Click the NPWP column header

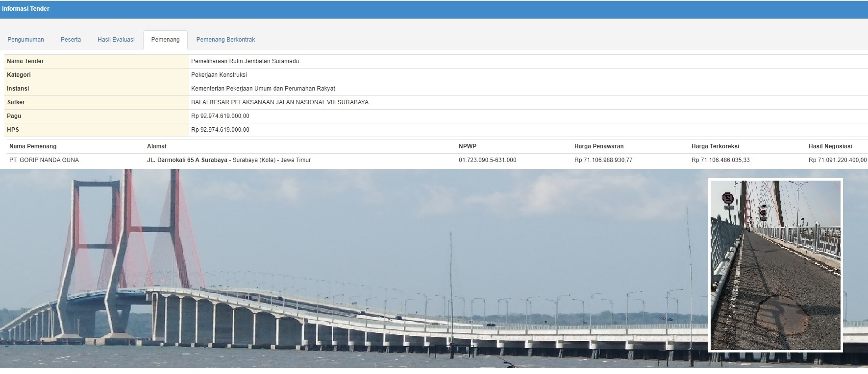click(468, 146)
